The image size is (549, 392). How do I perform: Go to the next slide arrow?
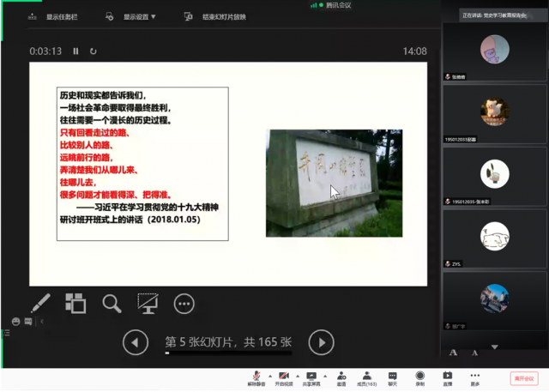point(321,343)
